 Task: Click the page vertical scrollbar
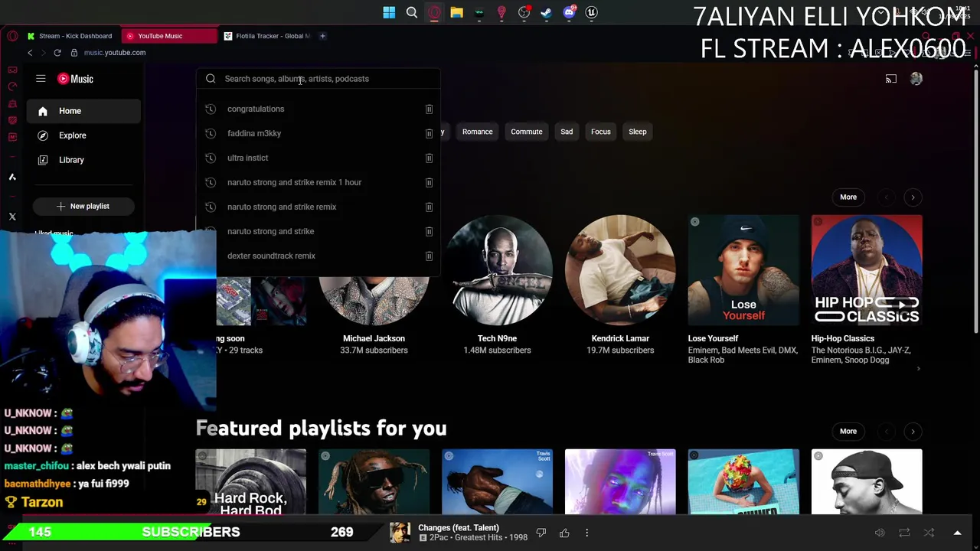[975, 199]
